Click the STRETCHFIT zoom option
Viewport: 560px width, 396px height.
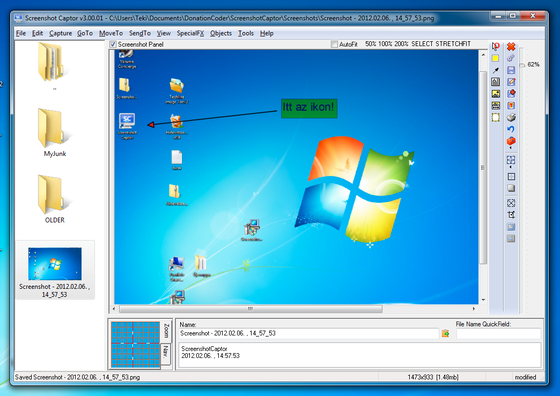(453, 44)
